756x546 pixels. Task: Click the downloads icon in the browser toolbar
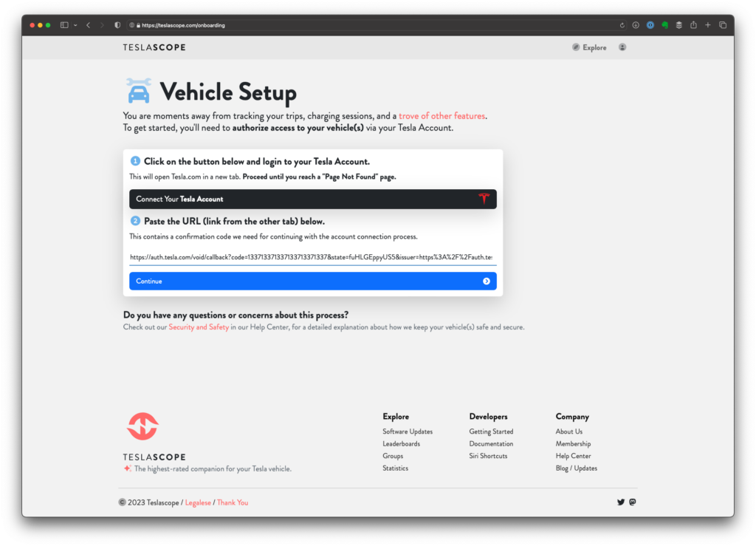tap(636, 24)
